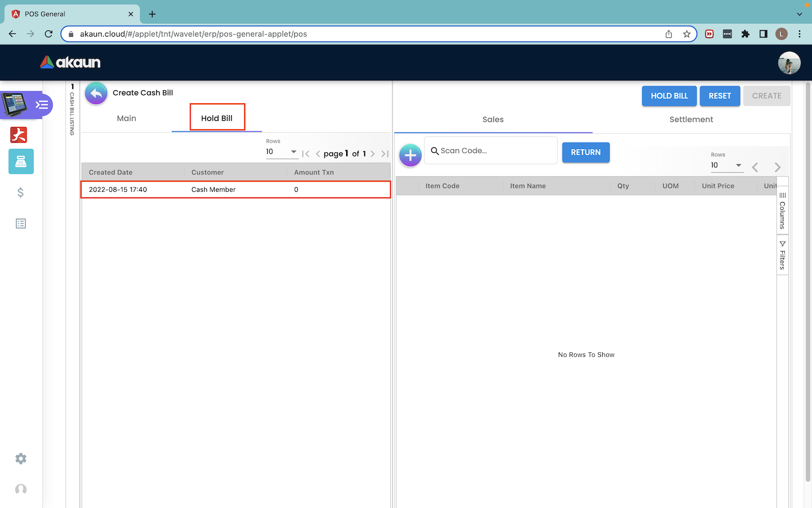The image size is (812, 508).
Task: Click the user profile icon at sidebar bottom
Action: pos(21,489)
